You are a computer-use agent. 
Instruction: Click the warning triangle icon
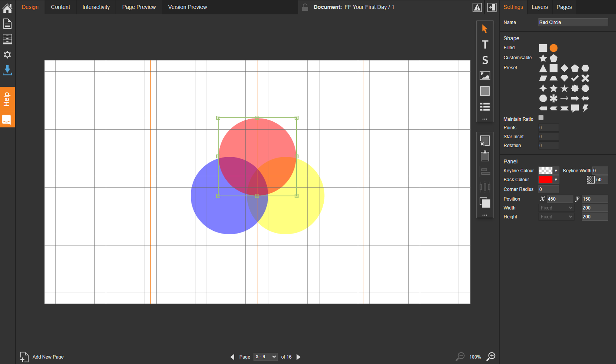[x=477, y=7]
